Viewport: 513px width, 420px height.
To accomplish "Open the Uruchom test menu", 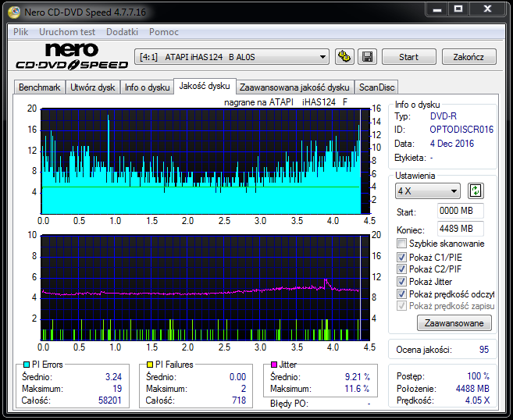I will pyautogui.click(x=67, y=32).
